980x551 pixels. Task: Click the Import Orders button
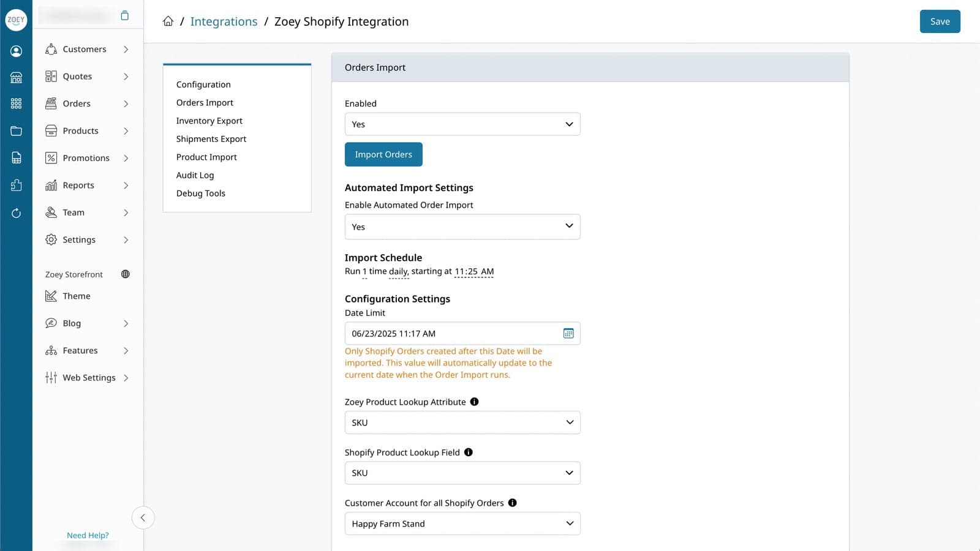coord(383,154)
